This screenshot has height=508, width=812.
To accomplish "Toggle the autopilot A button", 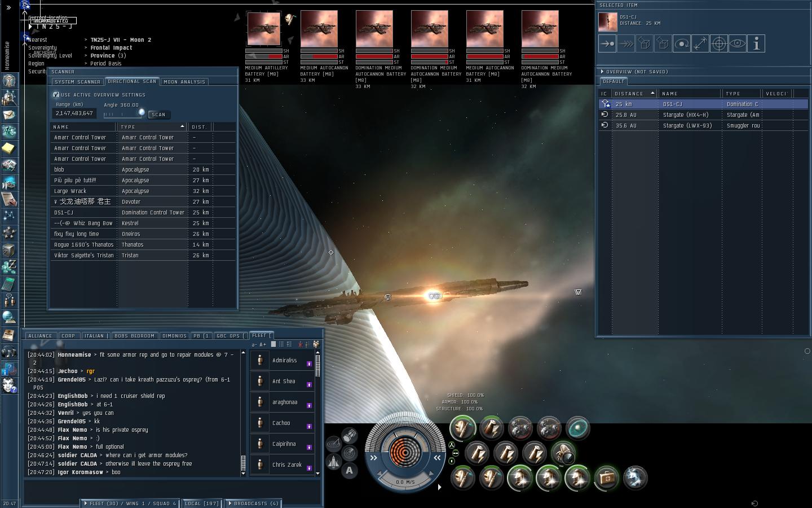I will coord(350,470).
